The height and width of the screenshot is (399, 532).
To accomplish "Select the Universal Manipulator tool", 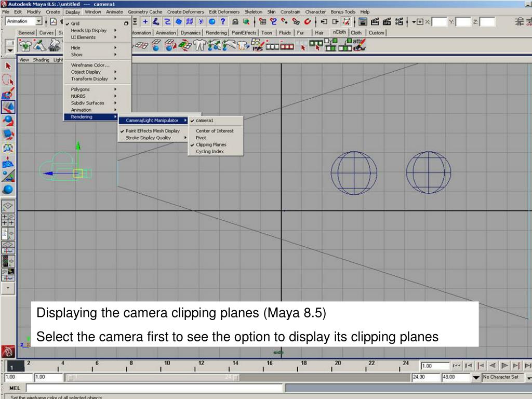I will [8, 148].
